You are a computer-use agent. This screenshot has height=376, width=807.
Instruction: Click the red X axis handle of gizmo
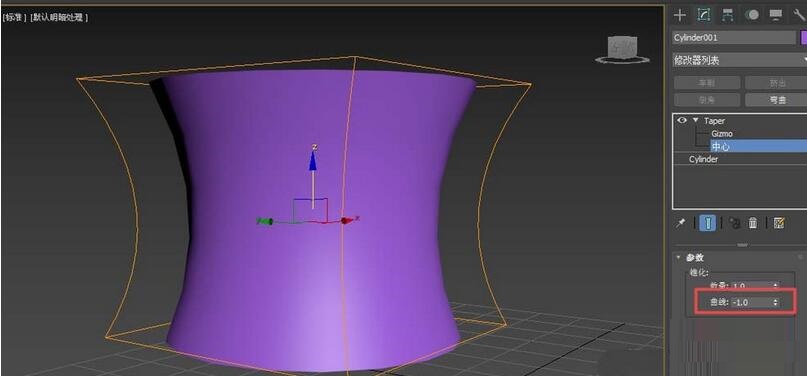click(x=347, y=220)
